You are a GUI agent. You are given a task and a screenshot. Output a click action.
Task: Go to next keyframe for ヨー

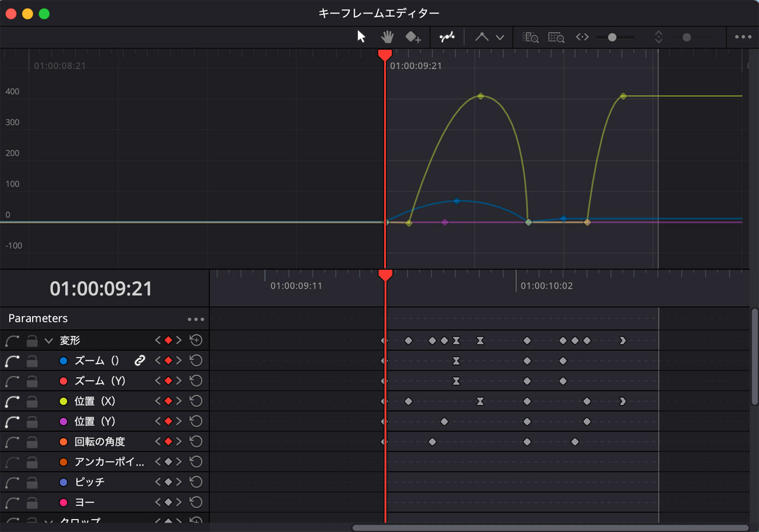point(179,502)
